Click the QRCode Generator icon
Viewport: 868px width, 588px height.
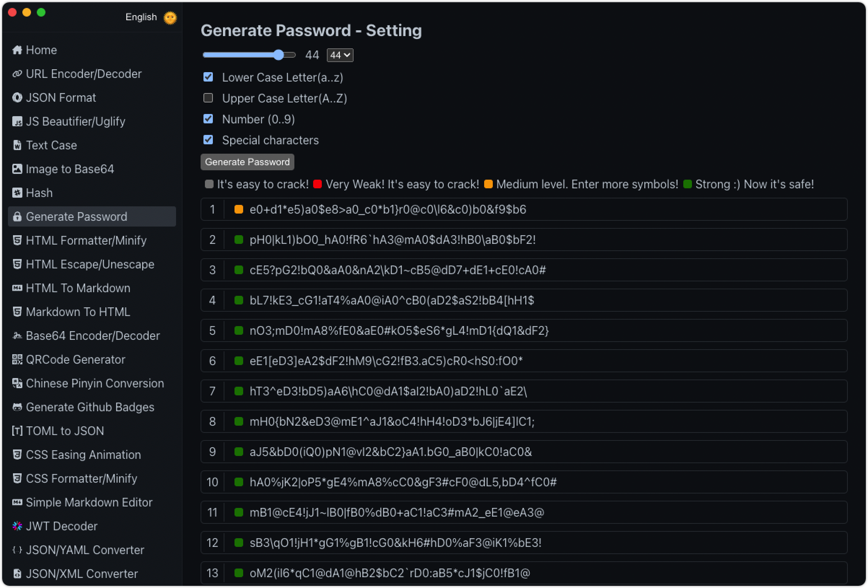(17, 359)
